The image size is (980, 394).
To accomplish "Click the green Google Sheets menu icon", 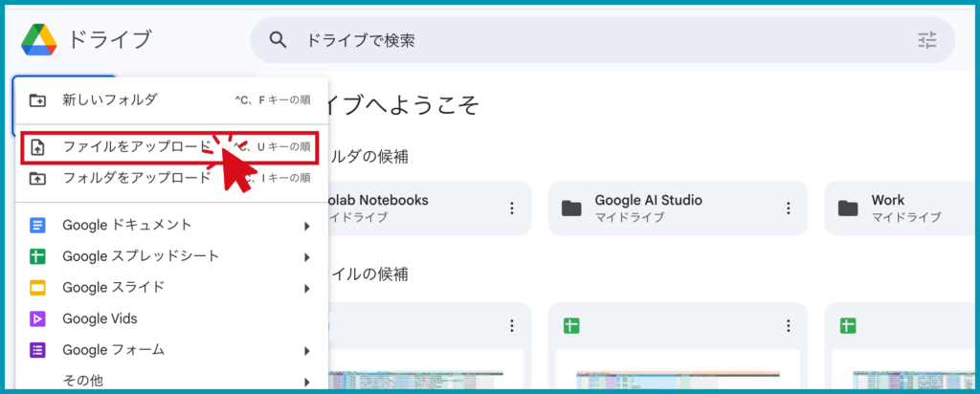I will pyautogui.click(x=38, y=256).
